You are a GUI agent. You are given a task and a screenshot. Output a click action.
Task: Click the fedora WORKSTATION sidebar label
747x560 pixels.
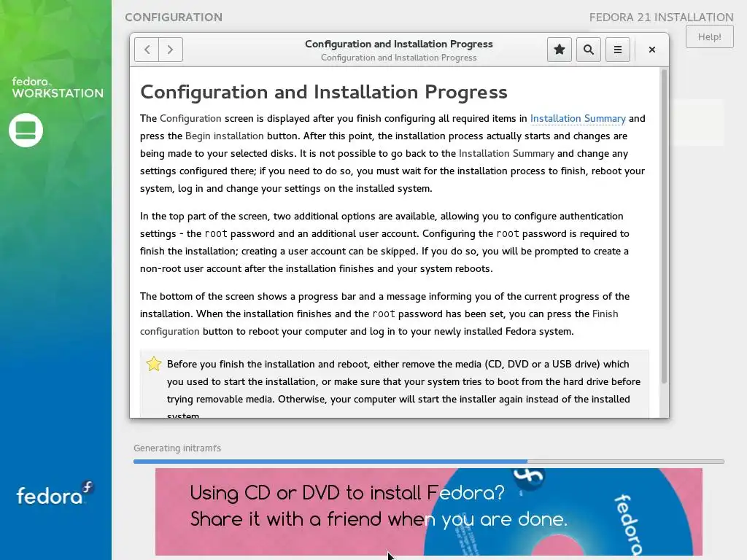[x=58, y=87]
